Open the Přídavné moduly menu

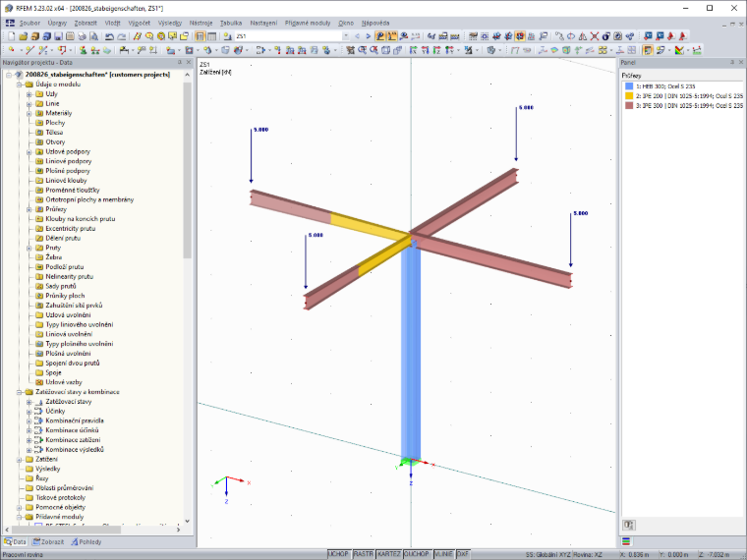tap(308, 23)
